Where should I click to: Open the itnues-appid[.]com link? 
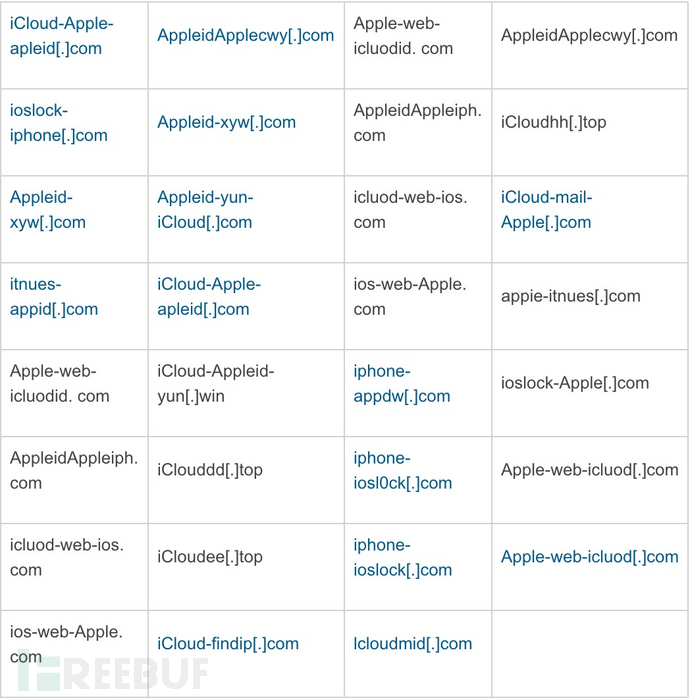click(54, 296)
